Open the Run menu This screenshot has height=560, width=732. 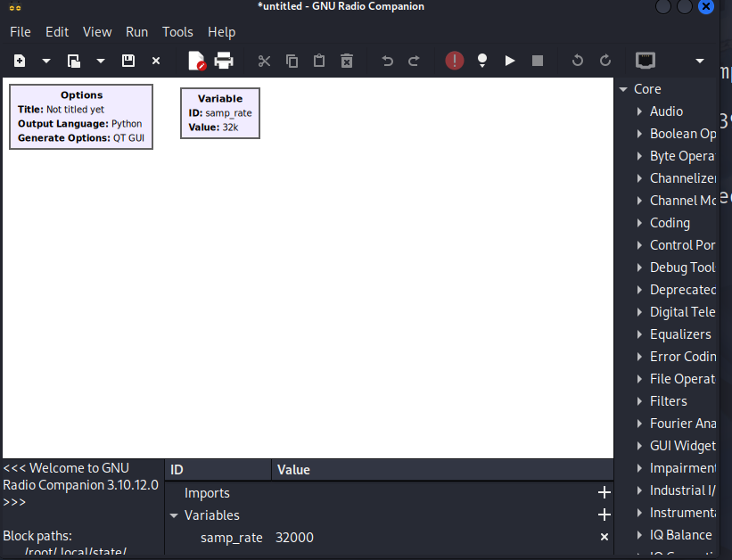(x=136, y=32)
